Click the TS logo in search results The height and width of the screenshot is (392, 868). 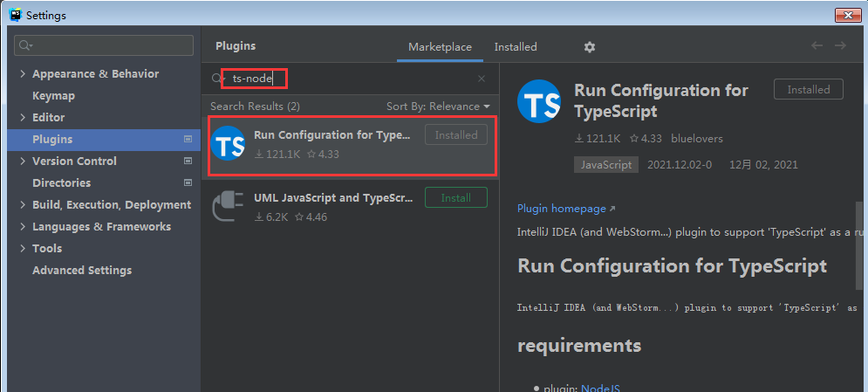point(229,144)
